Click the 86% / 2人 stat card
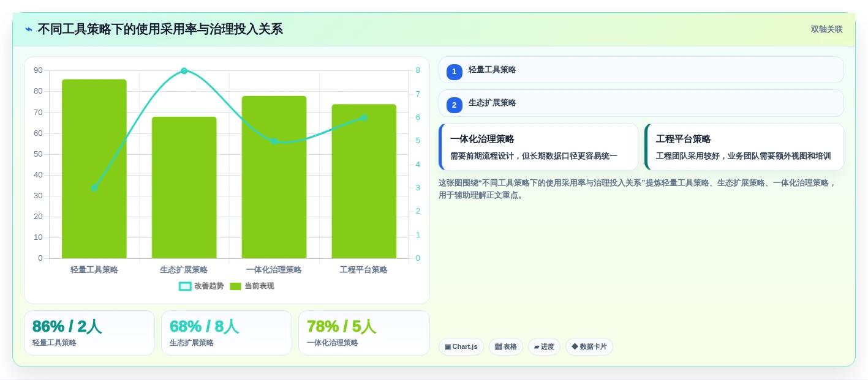Viewport: 868px width, 380px height. [89, 333]
